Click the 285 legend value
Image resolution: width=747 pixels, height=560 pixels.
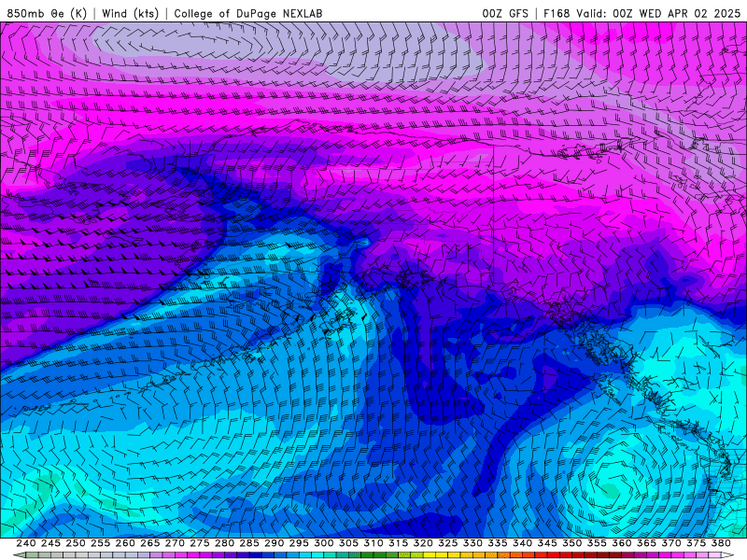[x=249, y=543]
